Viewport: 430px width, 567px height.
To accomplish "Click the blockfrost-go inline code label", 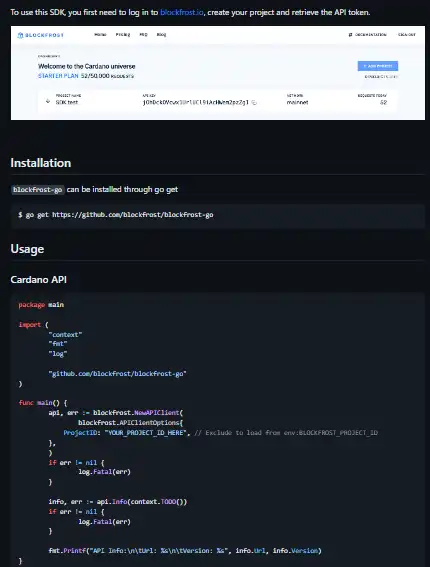I will point(38,189).
